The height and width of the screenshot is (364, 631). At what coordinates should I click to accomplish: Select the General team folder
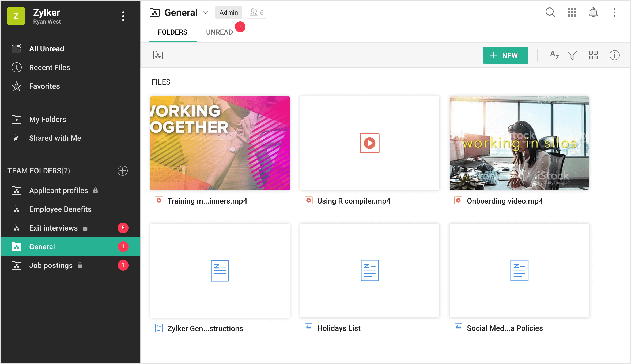[x=70, y=247]
